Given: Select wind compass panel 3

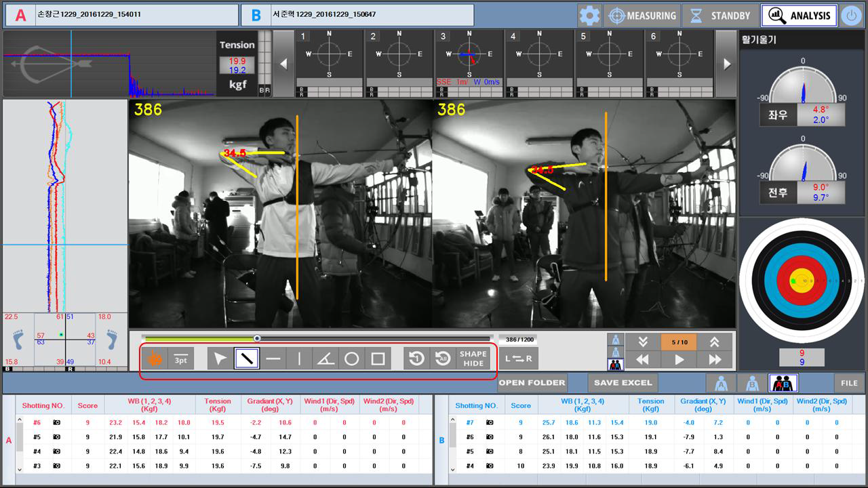Looking at the screenshot, I should tap(469, 64).
